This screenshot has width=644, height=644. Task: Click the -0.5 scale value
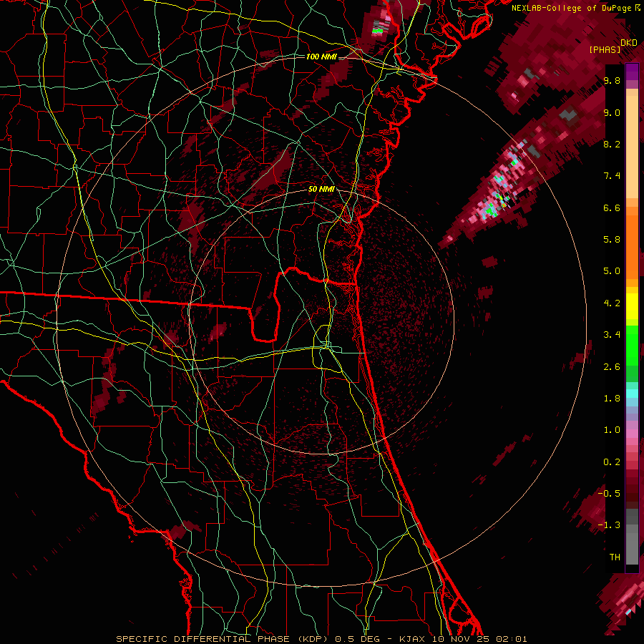point(609,494)
